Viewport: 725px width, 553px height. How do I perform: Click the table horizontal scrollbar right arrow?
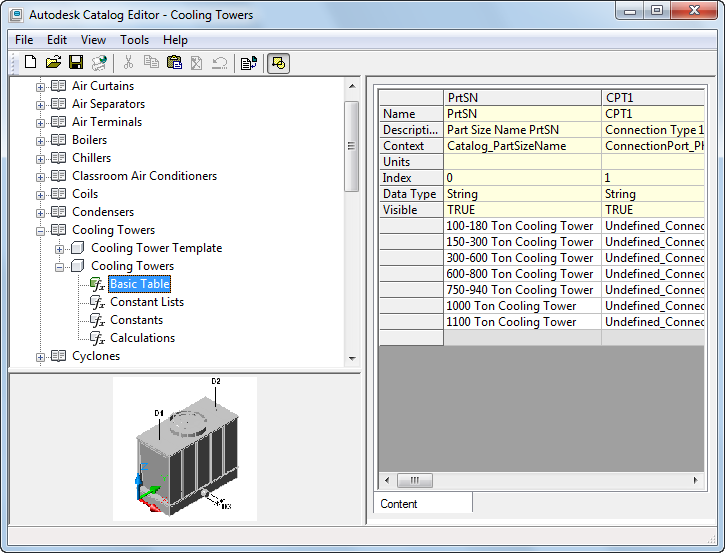[696, 480]
